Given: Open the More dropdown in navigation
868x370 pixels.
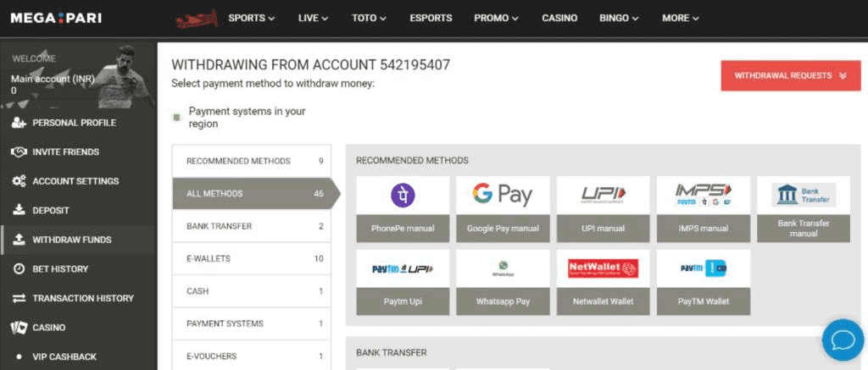Looking at the screenshot, I should coord(681,18).
